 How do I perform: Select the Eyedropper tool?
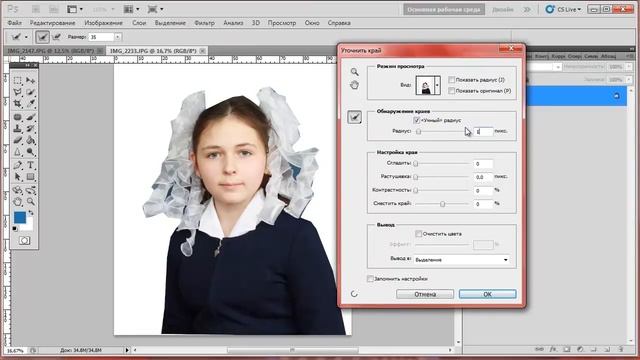(x=31, y=104)
